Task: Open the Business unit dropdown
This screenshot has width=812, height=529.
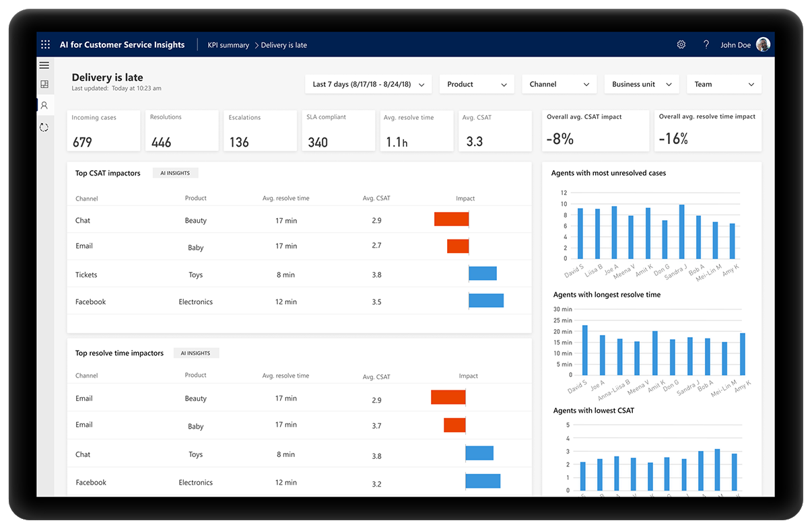Action: (x=642, y=83)
